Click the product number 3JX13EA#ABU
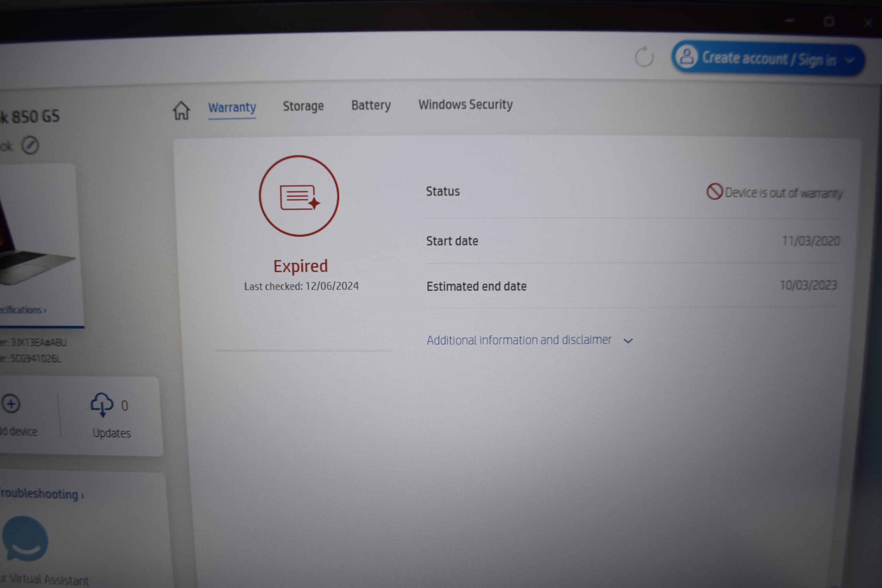This screenshot has width=882, height=588. coord(38,342)
